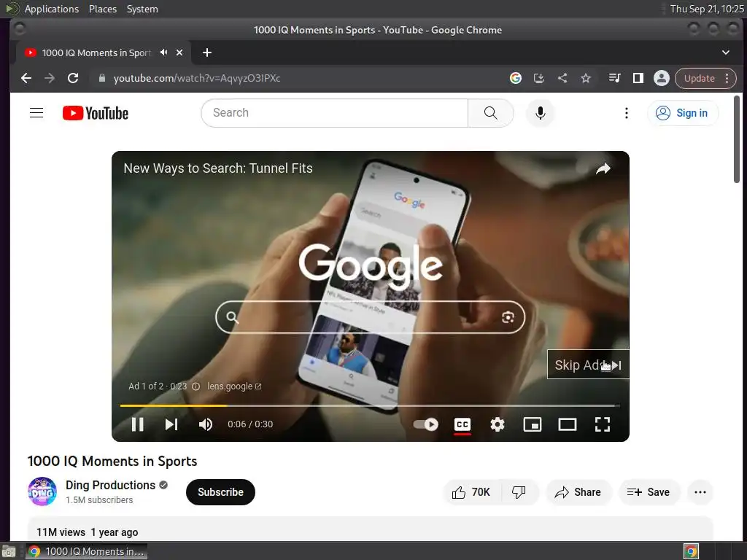This screenshot has width=747, height=560.
Task: Open the tab search chevron
Action: 726,52
